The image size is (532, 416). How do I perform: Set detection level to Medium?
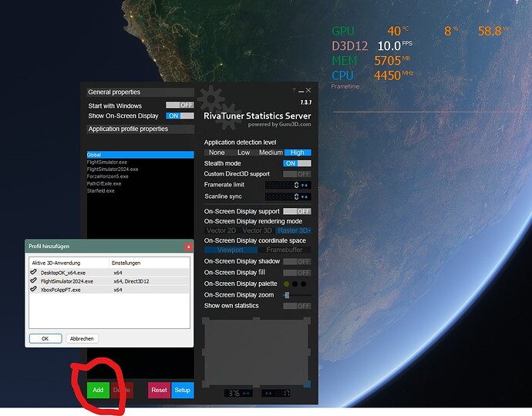271,153
